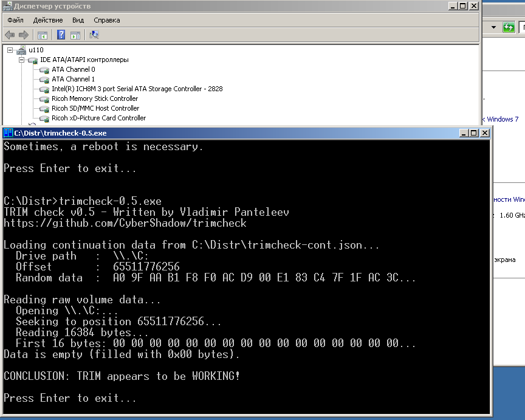This screenshot has height=420, width=525.
Task: Open the trimcheck console window system menu icon
Action: coord(8,133)
